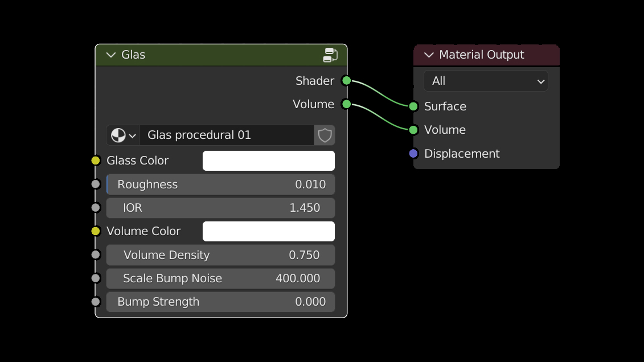Click the Glas procedural 01 name field
Screen dimensions: 644x362
pos(227,135)
